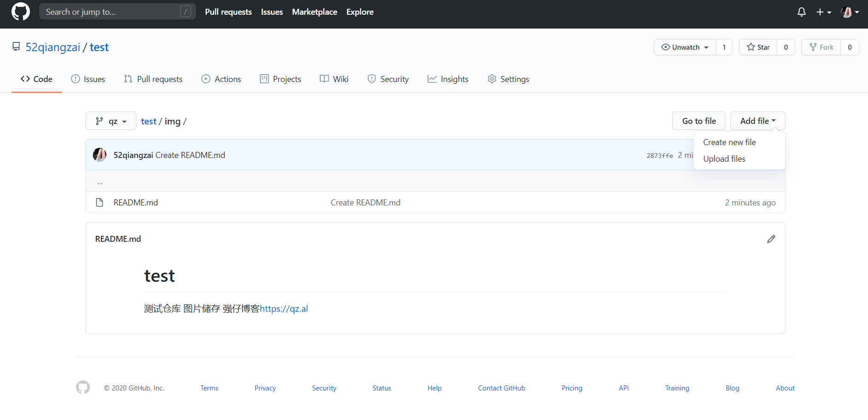The height and width of the screenshot is (420, 868).
Task: Open the Settings tab
Action: point(508,79)
